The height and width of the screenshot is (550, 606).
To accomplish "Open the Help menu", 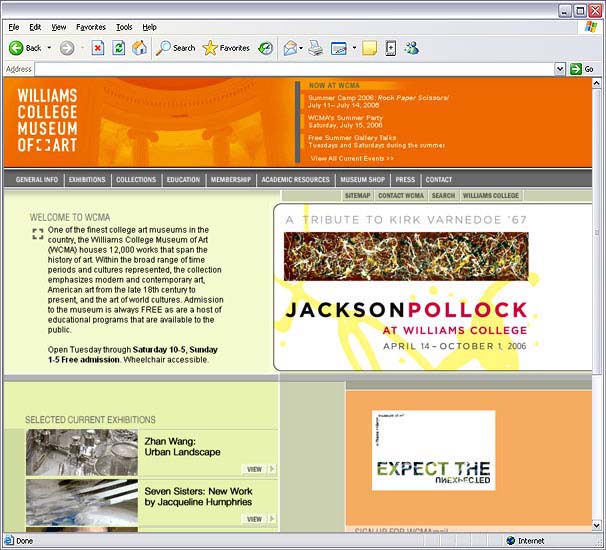I will tap(149, 27).
